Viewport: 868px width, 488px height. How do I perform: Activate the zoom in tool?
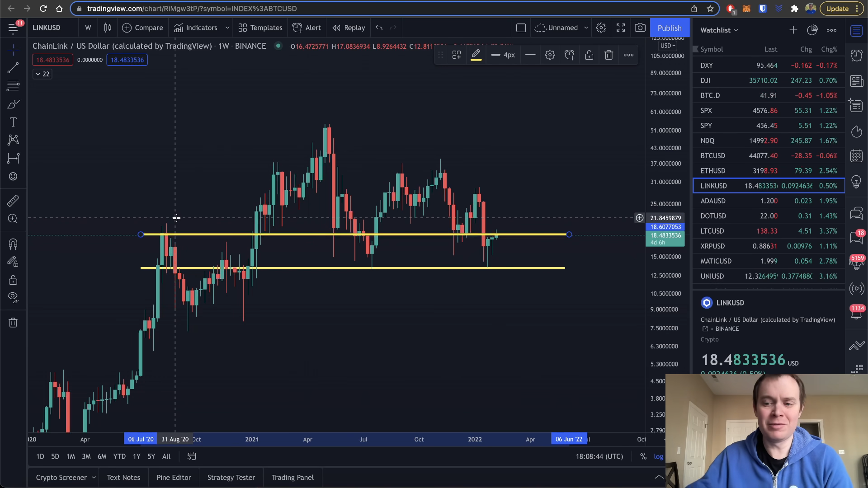(x=13, y=219)
